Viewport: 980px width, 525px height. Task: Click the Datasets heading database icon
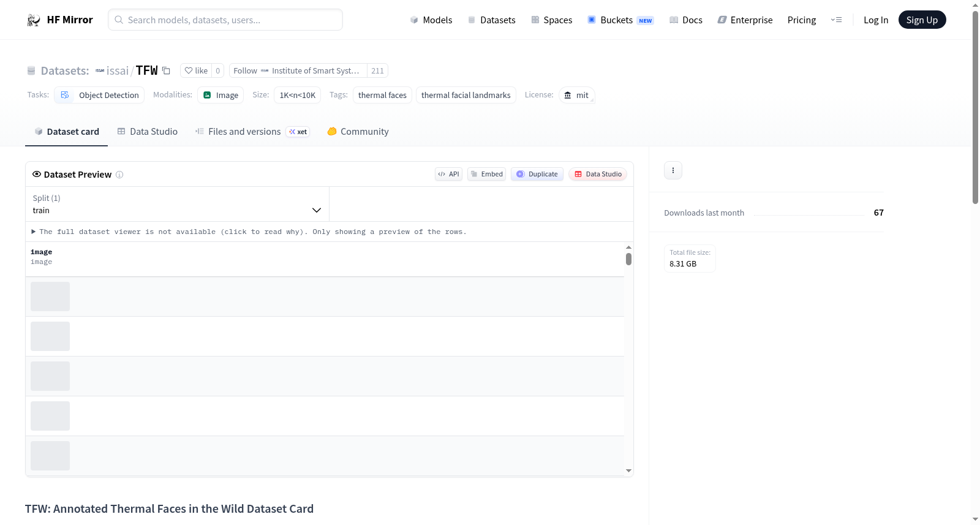pos(31,70)
